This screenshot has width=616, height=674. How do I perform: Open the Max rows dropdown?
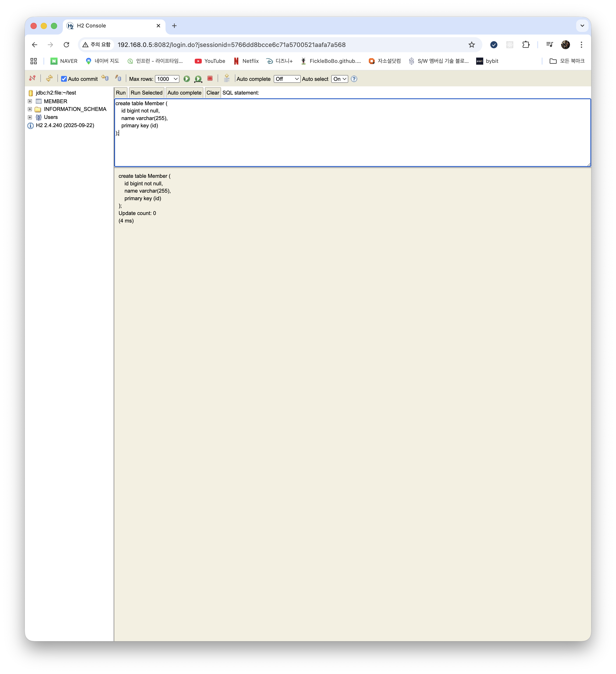[x=167, y=79]
